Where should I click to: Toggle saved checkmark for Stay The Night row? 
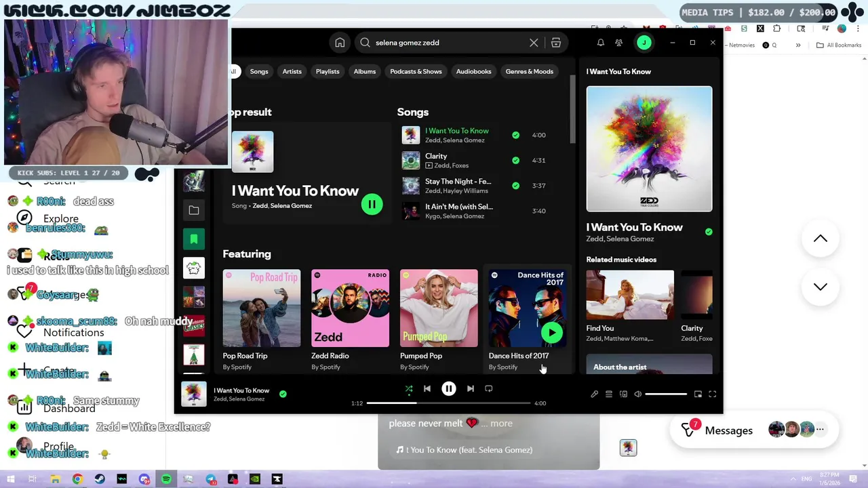pyautogui.click(x=515, y=185)
